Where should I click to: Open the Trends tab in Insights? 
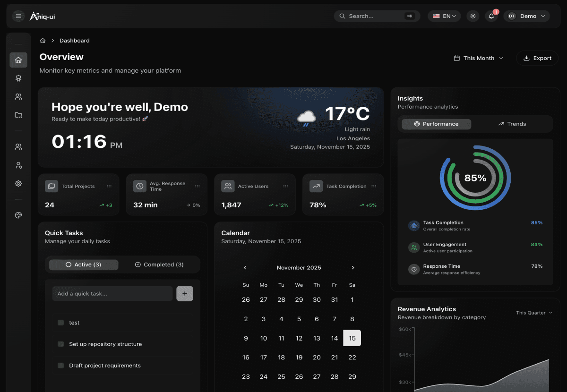512,124
